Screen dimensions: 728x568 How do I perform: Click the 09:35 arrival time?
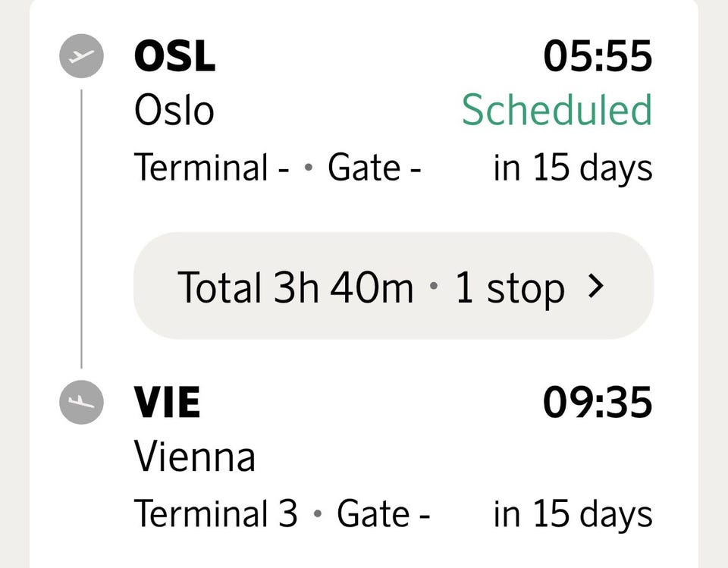click(598, 402)
